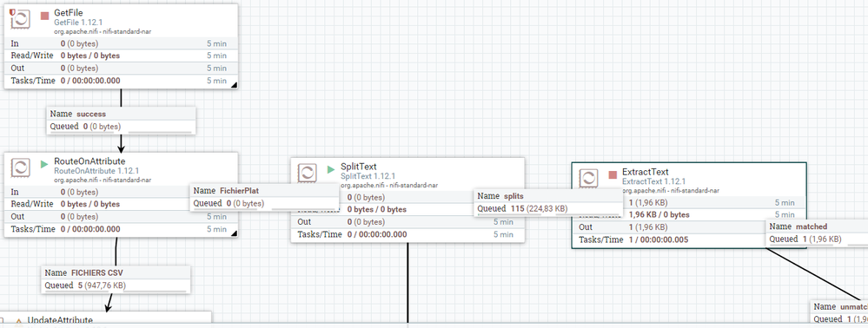Viewport: 868px width, 328px height.
Task: Click Queued 115 (224,83 KB) text
Action: tap(522, 209)
